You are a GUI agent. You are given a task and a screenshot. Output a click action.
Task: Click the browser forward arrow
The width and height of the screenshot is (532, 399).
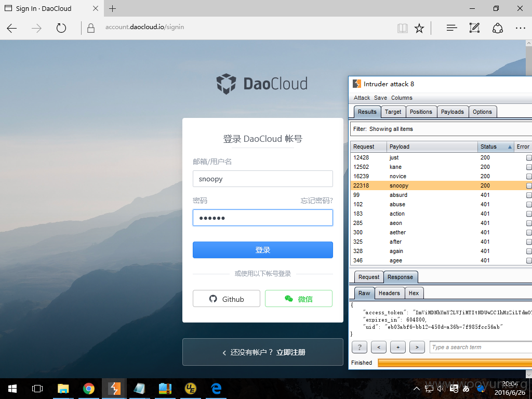[x=36, y=28]
